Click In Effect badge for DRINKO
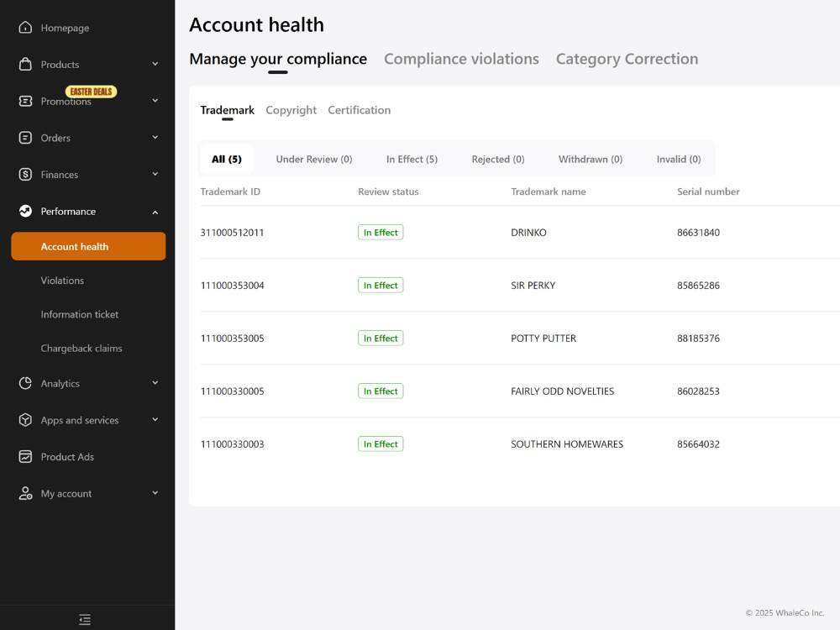The width and height of the screenshot is (840, 630). pos(381,233)
